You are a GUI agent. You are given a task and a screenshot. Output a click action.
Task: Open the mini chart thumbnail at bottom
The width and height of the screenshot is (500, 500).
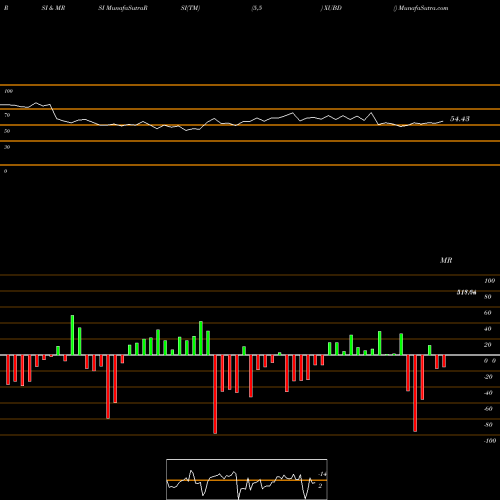click(x=247, y=479)
